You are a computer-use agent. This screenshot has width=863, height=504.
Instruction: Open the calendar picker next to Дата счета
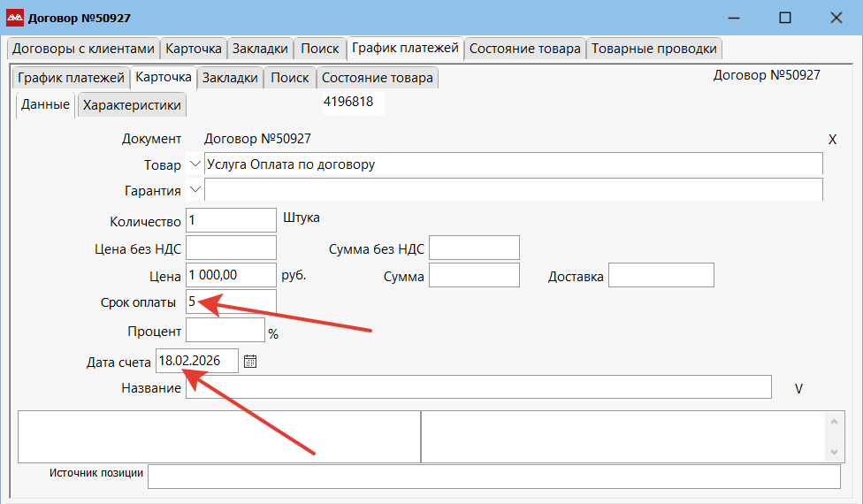click(249, 361)
